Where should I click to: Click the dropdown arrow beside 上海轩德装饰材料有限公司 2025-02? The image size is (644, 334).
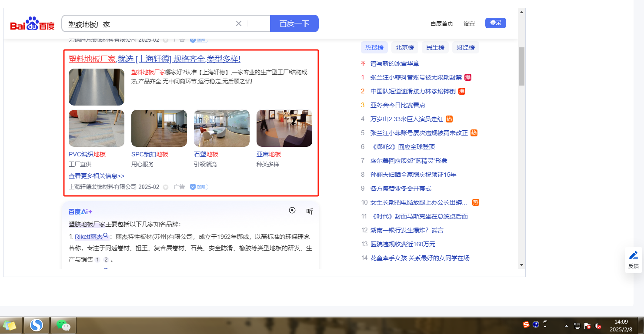tap(166, 187)
